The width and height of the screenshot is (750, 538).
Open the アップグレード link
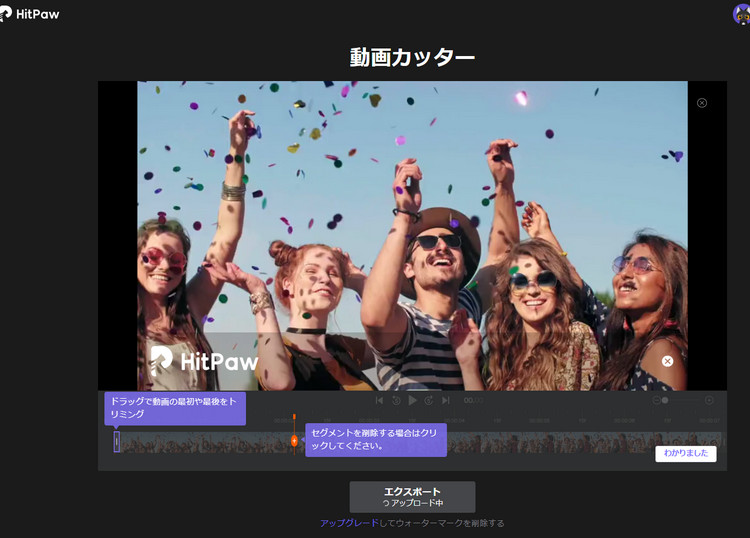(x=349, y=523)
